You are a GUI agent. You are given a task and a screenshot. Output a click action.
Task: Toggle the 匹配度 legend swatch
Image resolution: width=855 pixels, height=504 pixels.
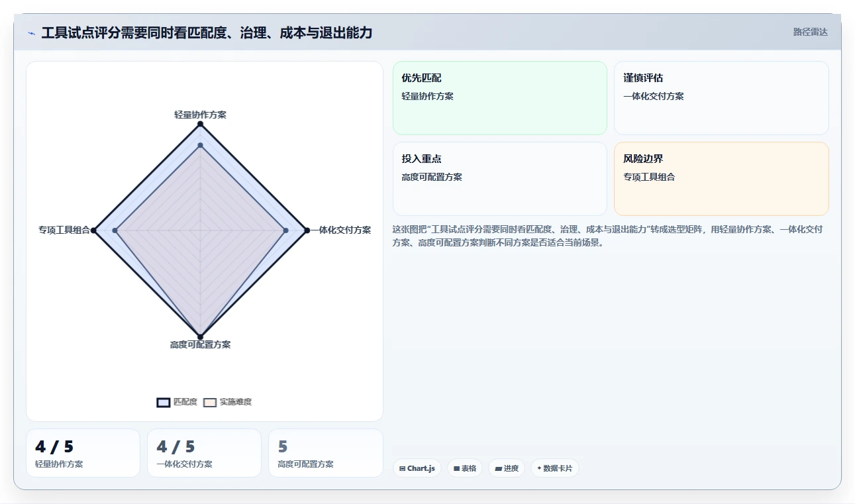pyautogui.click(x=164, y=402)
